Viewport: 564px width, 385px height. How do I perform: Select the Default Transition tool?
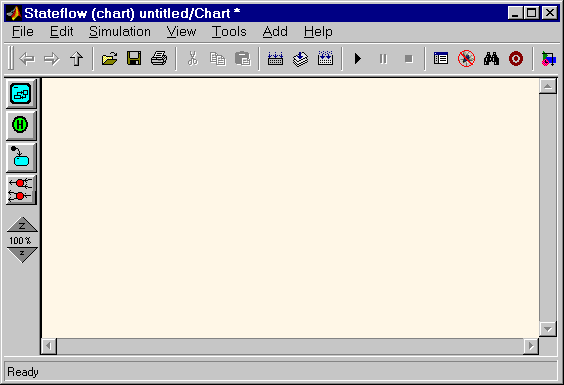[x=21, y=157]
